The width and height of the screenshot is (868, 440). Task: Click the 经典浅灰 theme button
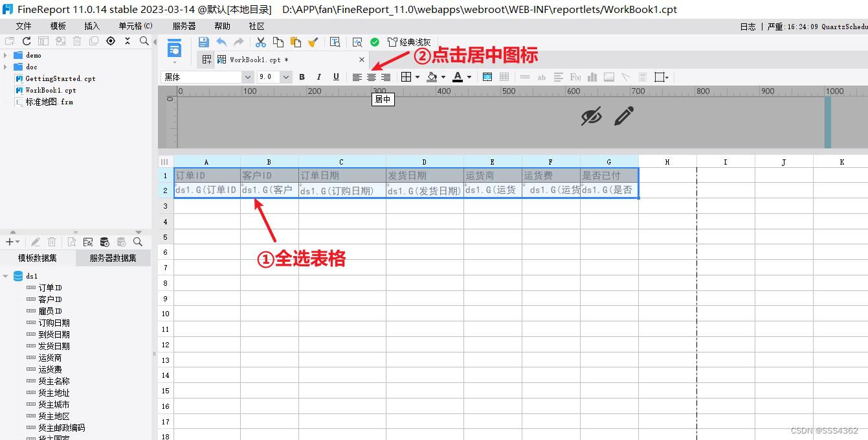pyautogui.click(x=409, y=42)
